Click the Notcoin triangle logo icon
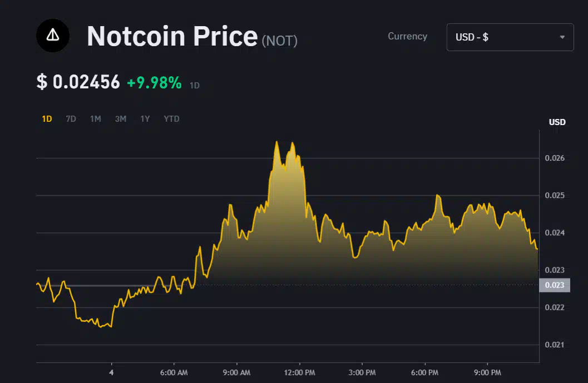The height and width of the screenshot is (383, 588). coord(53,35)
